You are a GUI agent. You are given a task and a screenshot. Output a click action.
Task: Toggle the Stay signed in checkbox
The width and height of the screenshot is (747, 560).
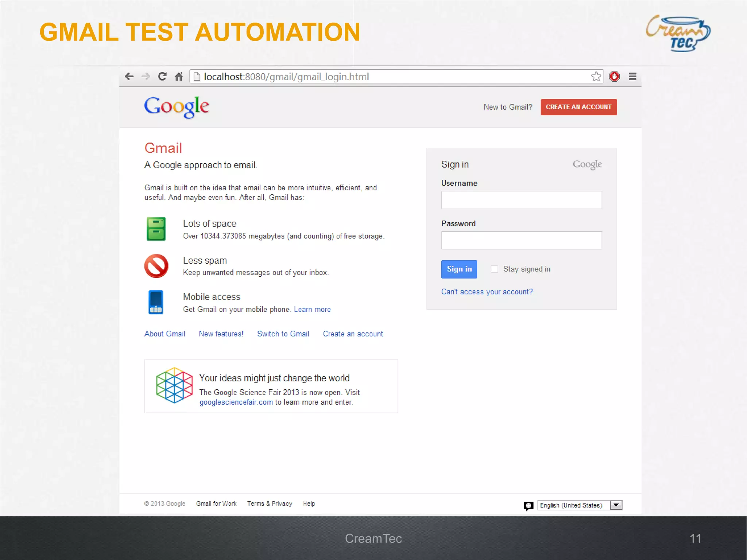tap(494, 269)
